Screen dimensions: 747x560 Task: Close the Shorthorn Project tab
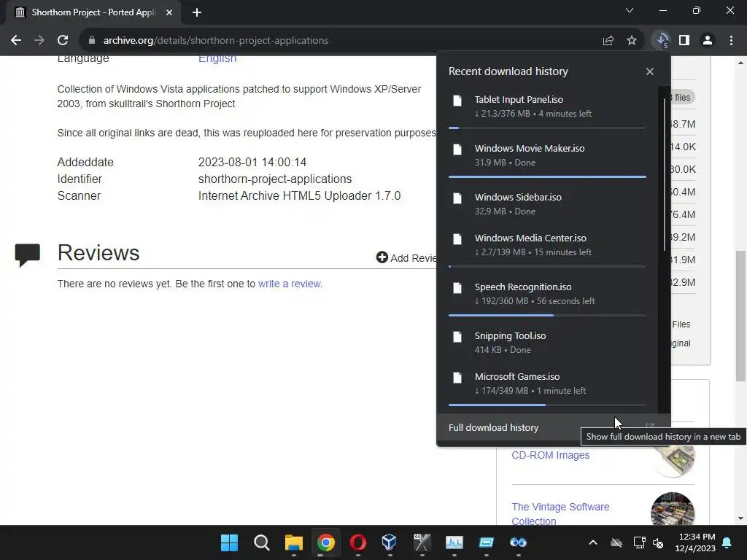tap(169, 12)
